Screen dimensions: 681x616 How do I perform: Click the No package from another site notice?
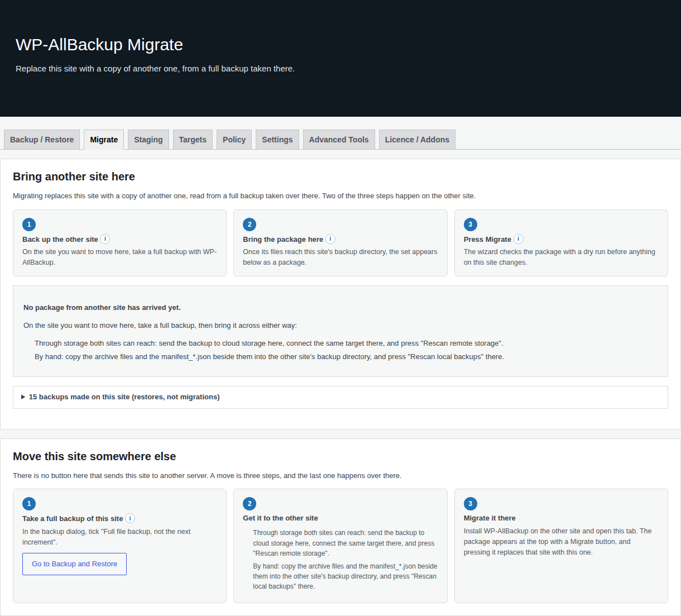click(102, 308)
